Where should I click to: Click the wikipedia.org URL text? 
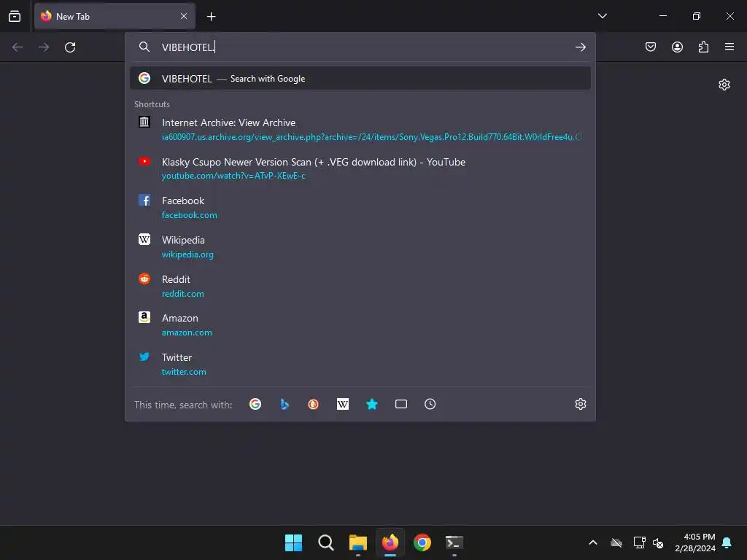pyautogui.click(x=187, y=254)
